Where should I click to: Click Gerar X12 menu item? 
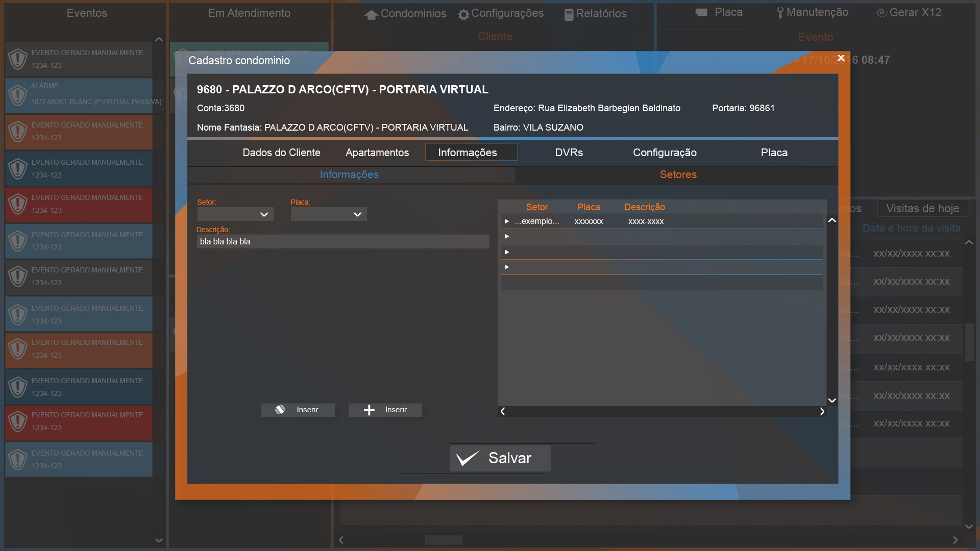point(909,13)
